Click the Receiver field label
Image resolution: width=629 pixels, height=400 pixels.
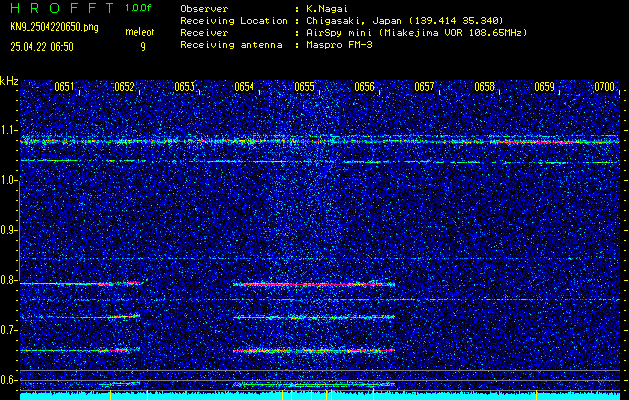click(204, 32)
